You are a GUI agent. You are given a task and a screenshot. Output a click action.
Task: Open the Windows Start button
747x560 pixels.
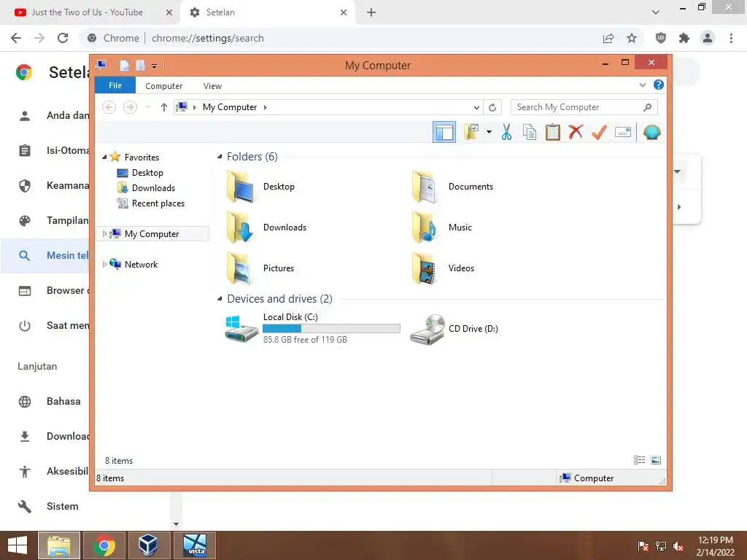pyautogui.click(x=18, y=545)
